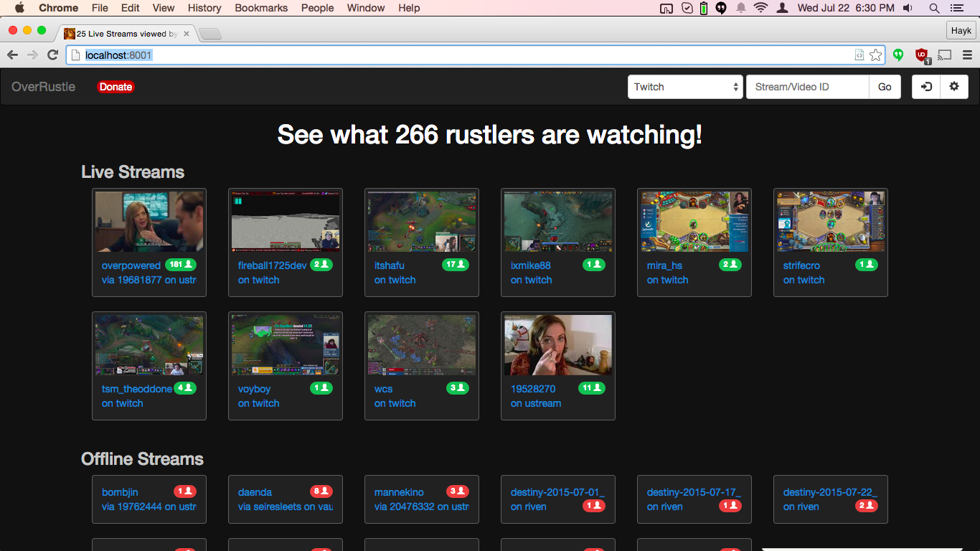The height and width of the screenshot is (551, 980).
Task: Open Spotlight search in menu bar
Action: click(x=934, y=8)
